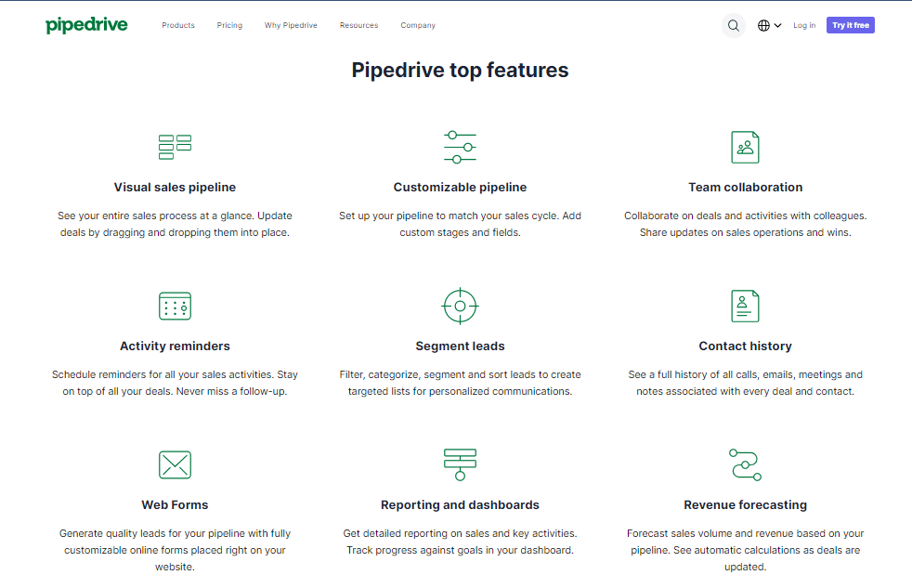Screen dimensions: 912x588
Task: Click the Contact history heading
Action: click(x=745, y=346)
